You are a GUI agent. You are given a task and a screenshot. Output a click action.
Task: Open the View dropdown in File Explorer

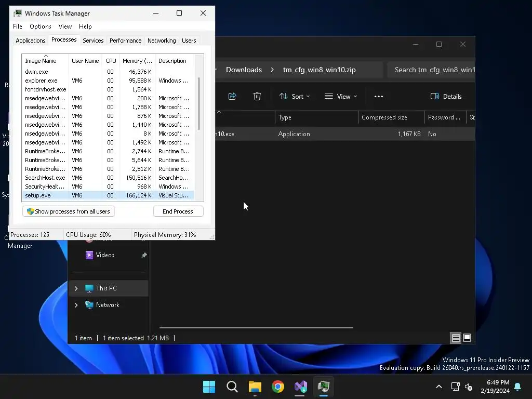(x=341, y=96)
